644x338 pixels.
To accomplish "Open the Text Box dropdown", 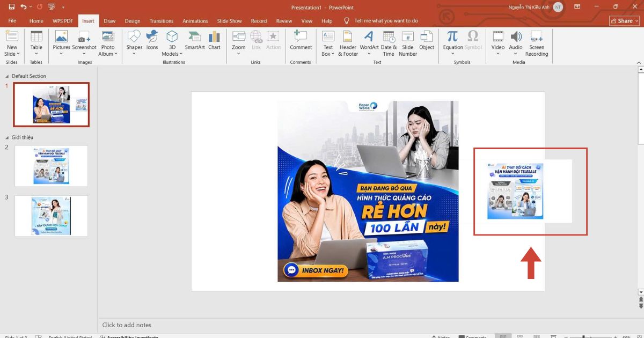I will click(333, 54).
